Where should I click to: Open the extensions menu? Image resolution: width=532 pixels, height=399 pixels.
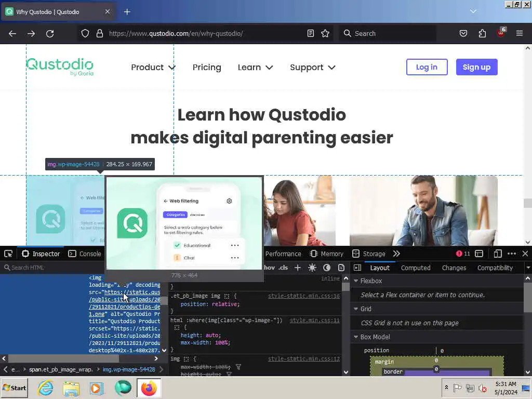click(482, 33)
